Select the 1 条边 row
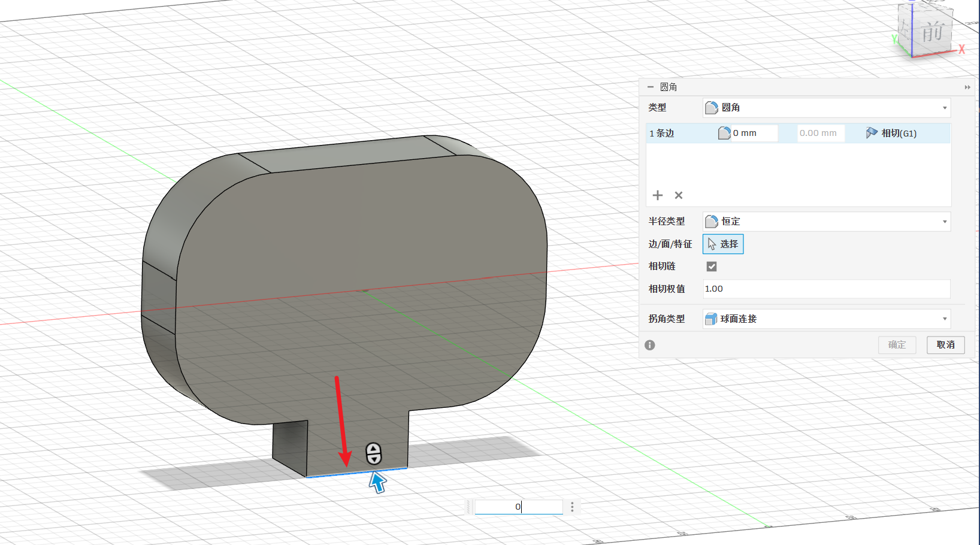The width and height of the screenshot is (980, 545). coord(798,133)
